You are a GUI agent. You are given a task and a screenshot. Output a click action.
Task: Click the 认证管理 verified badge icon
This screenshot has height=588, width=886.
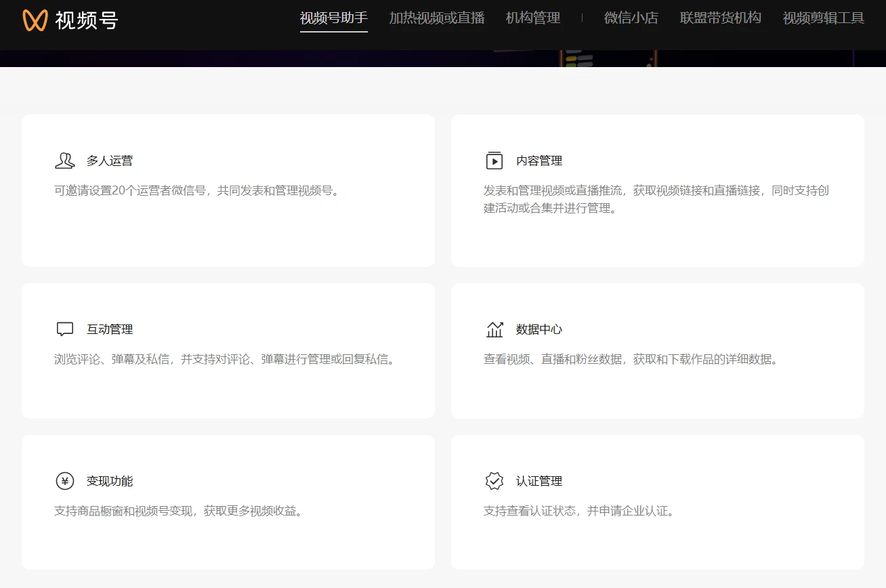(x=494, y=481)
